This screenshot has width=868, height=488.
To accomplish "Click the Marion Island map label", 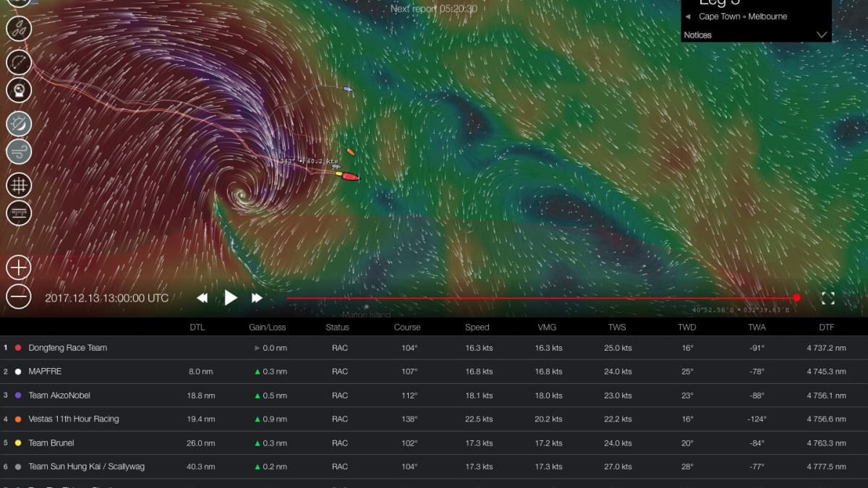I will tap(366, 314).
